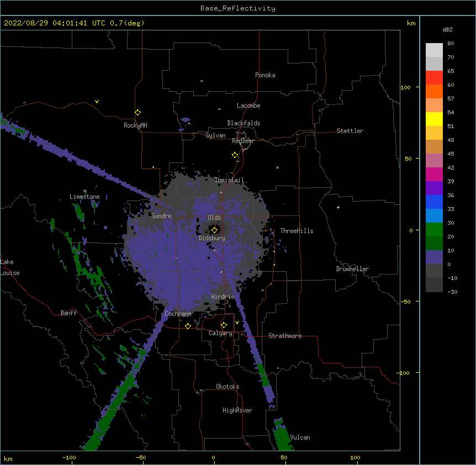Image resolution: width=476 pixels, height=465 pixels.
Task: Click the 80 value on dBZ legend
Action: pyautogui.click(x=451, y=44)
